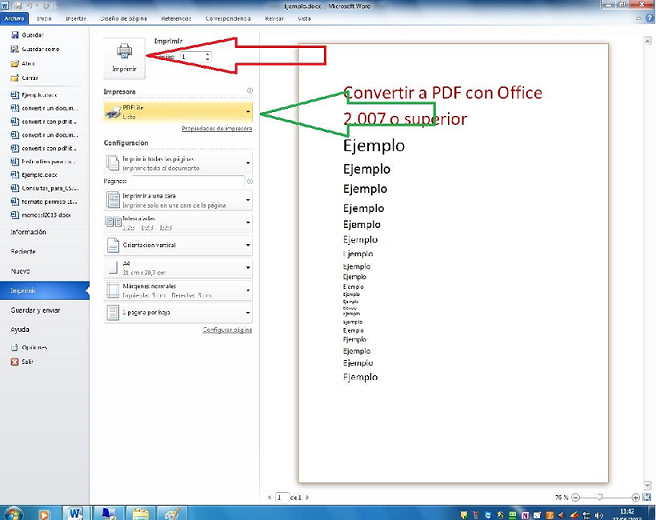656x520 pixels.
Task: Click the Configurar página link
Action: (227, 330)
